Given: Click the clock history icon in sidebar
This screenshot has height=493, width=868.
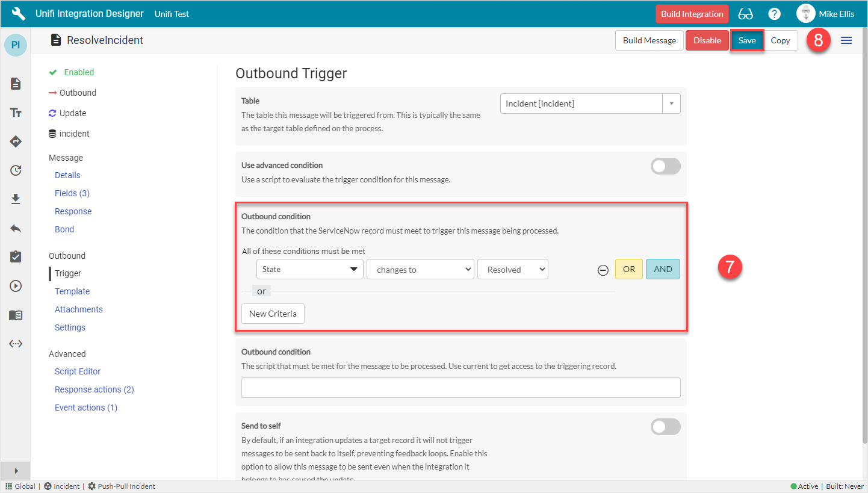Looking at the screenshot, I should pos(16,170).
